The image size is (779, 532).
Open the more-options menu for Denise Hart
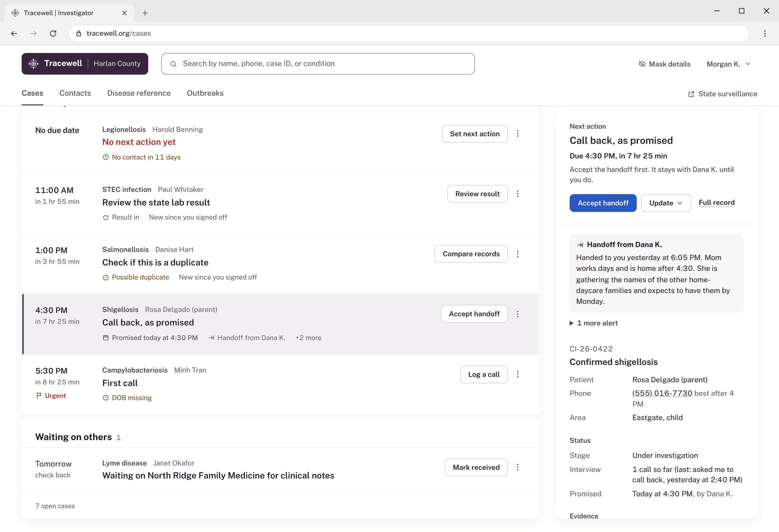click(x=517, y=254)
